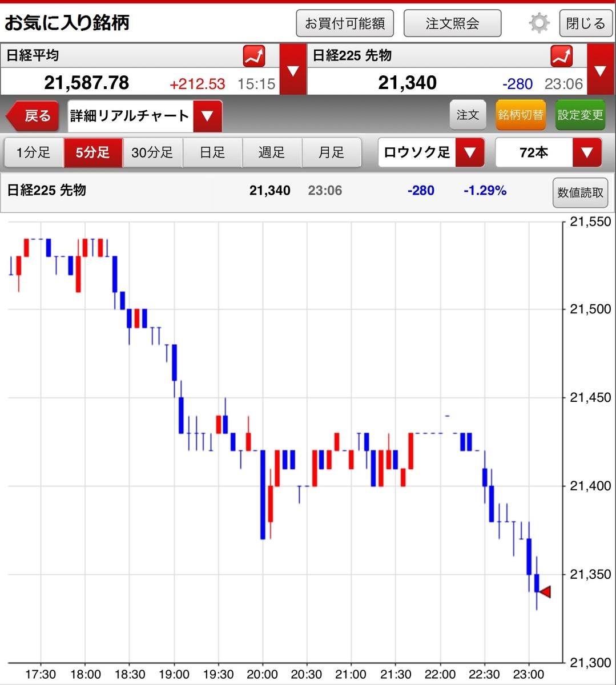Click the header 日経225 先物 price 21,340
The height and width of the screenshot is (685, 616).
pos(408,83)
